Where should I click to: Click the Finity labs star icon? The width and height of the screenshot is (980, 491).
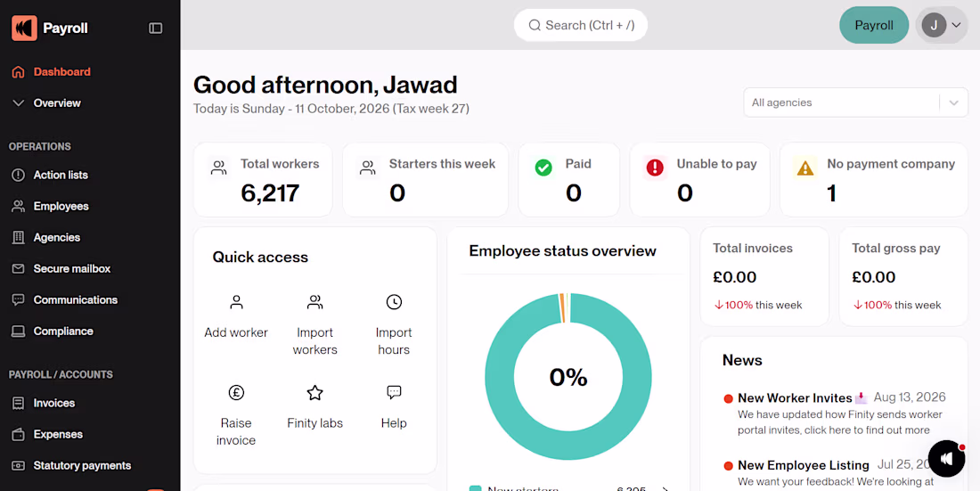tap(315, 393)
